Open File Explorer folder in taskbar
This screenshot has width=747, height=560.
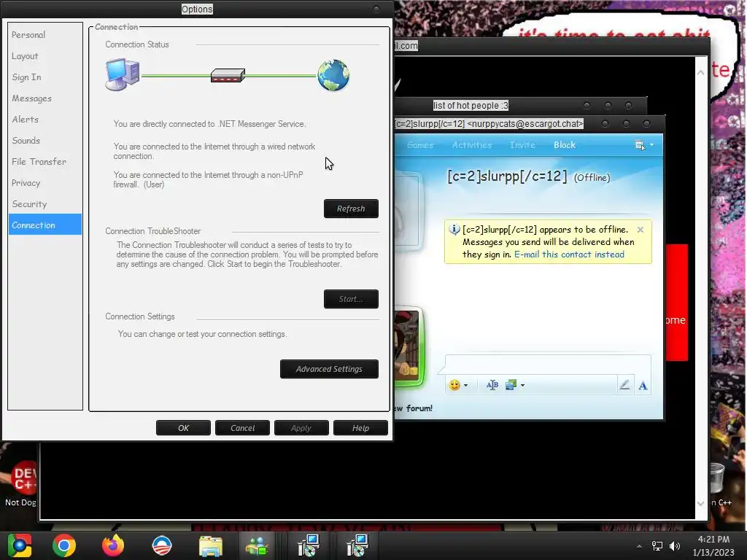point(211,545)
